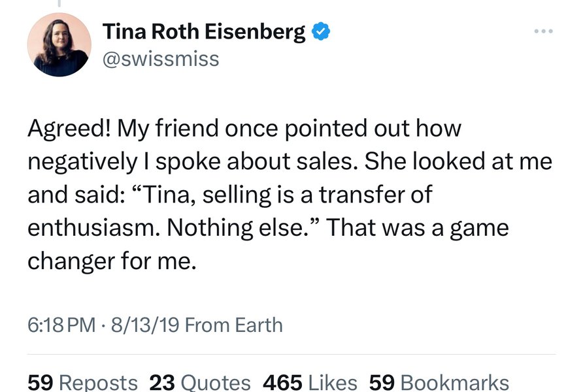Open the three-dot more options menu
This screenshot has height=392, width=583.
[x=543, y=31]
